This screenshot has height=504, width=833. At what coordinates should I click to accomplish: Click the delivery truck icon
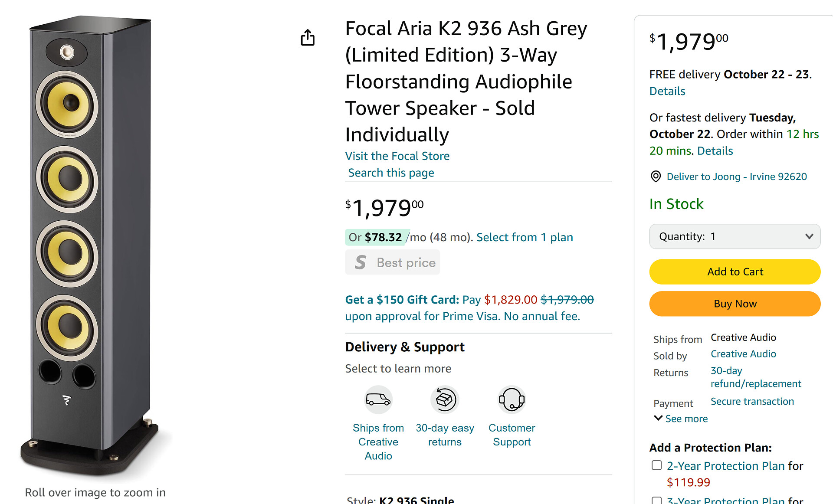[x=378, y=399]
